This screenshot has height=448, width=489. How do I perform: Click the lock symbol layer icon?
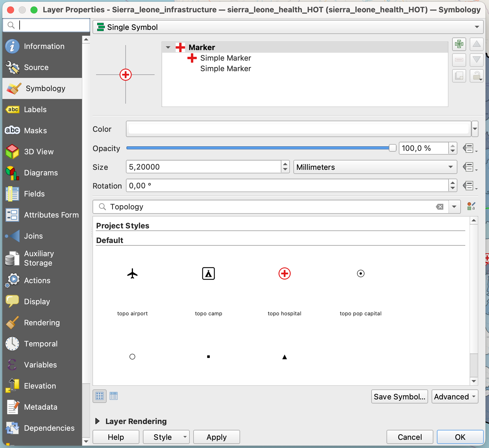[x=476, y=76]
